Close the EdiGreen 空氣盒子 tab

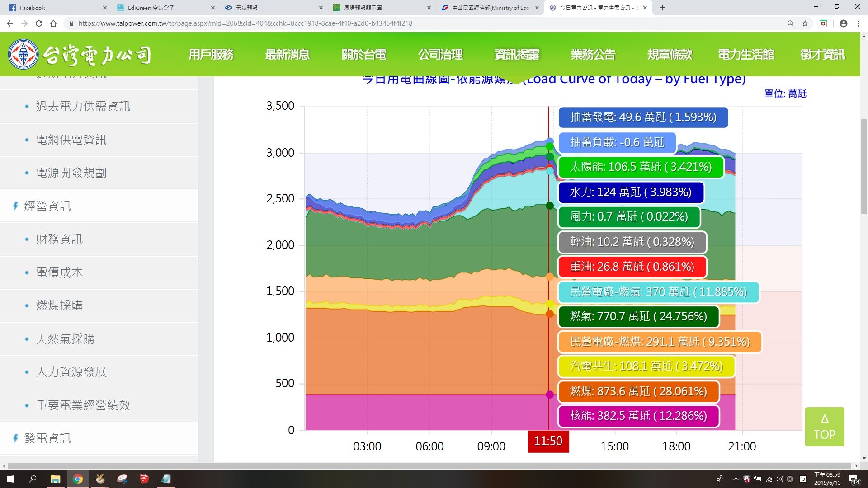pyautogui.click(x=213, y=8)
